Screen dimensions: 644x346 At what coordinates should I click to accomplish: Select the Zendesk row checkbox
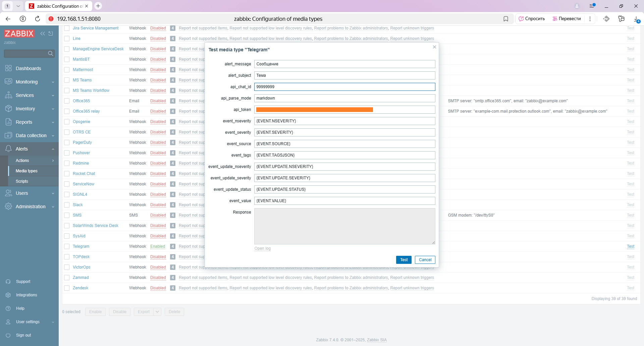click(x=67, y=288)
